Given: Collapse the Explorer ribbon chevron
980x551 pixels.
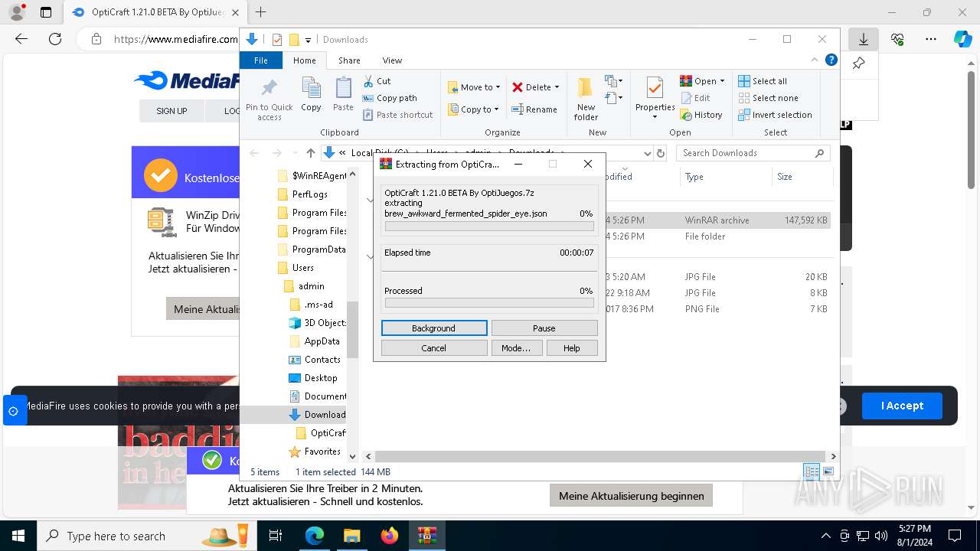Looking at the screenshot, I should pos(815,60).
